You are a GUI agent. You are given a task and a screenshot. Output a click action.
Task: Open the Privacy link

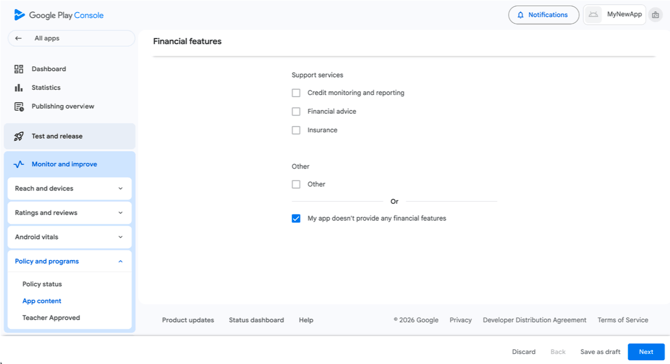pyautogui.click(x=461, y=320)
